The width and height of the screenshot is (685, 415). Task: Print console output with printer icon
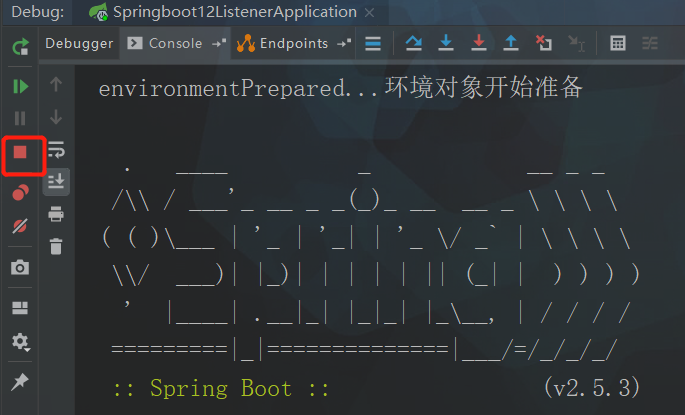tap(56, 214)
